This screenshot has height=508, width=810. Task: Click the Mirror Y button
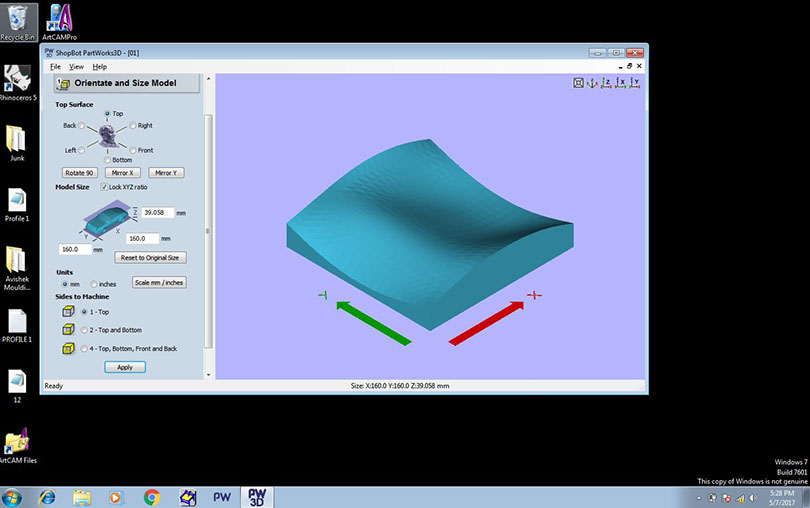coord(166,173)
